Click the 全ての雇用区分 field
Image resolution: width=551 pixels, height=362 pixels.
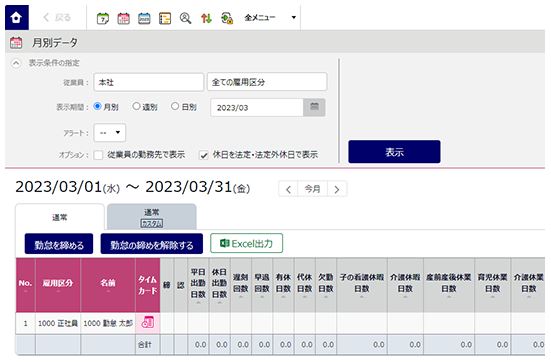pos(267,82)
